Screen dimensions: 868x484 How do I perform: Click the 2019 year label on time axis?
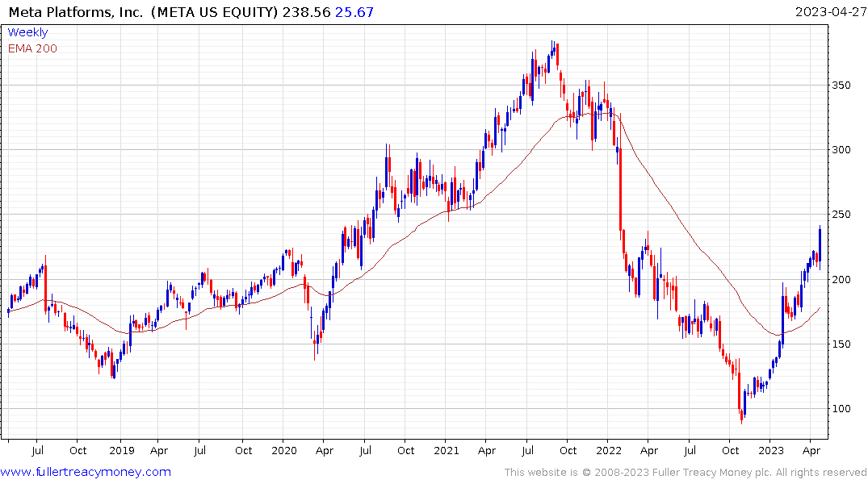coord(122,450)
